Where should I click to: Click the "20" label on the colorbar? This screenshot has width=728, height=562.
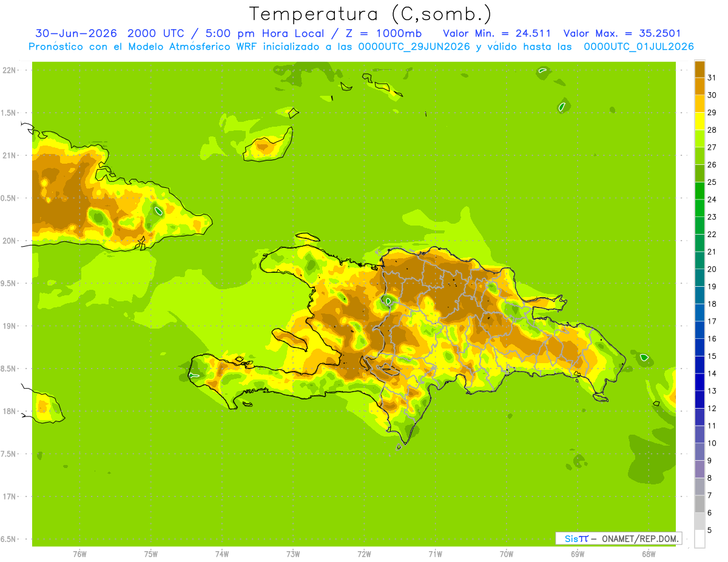click(x=712, y=269)
